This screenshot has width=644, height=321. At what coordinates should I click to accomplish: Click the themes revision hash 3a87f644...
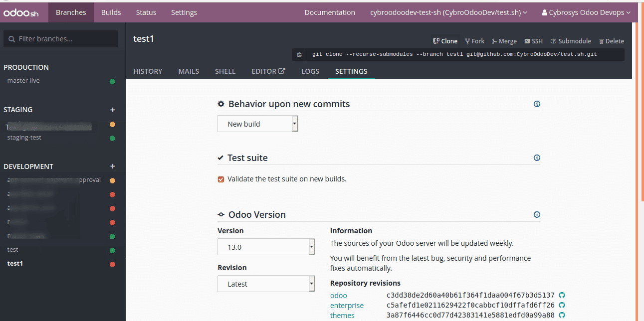pyautogui.click(x=470, y=316)
